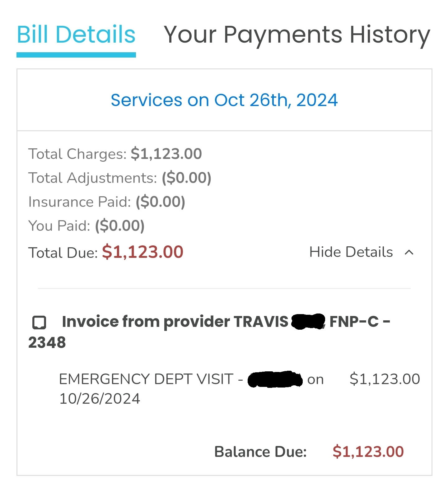
Task: Click the upward chevron next to Hide Details
Action: [x=409, y=252]
